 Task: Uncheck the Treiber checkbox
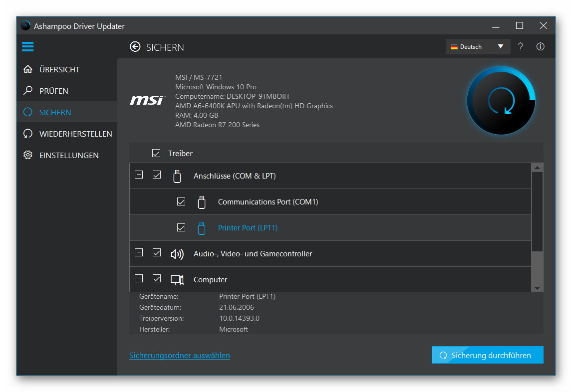(x=156, y=153)
